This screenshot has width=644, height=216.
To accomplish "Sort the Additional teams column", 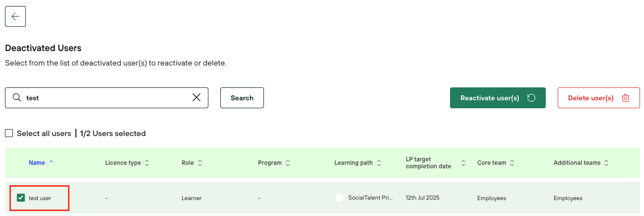I will (606, 163).
